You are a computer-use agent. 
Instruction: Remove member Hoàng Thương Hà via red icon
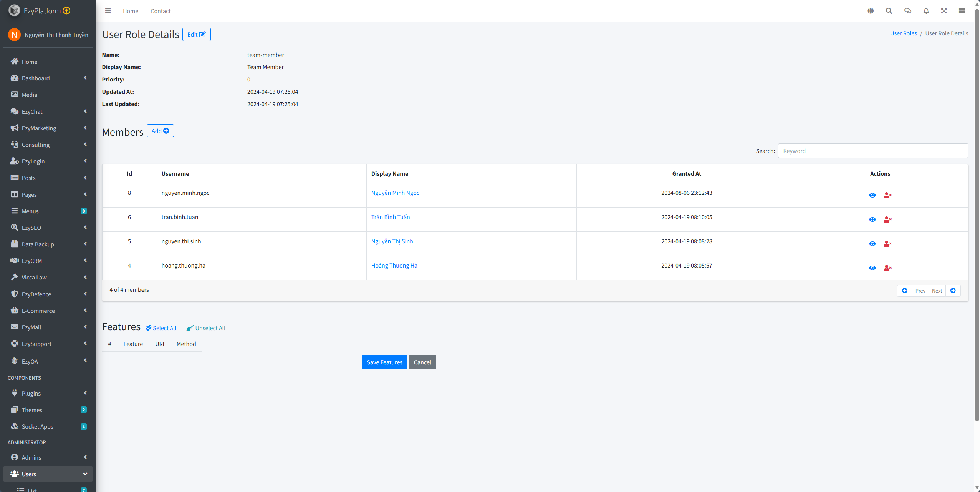coord(887,268)
